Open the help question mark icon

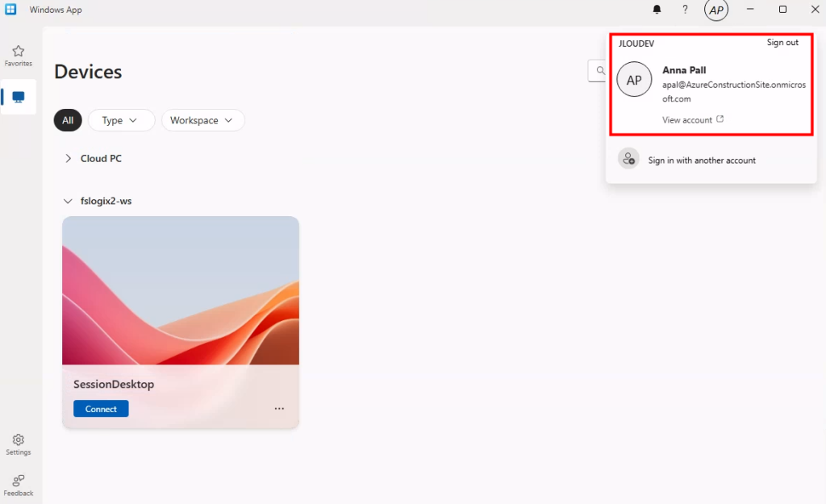pos(685,10)
